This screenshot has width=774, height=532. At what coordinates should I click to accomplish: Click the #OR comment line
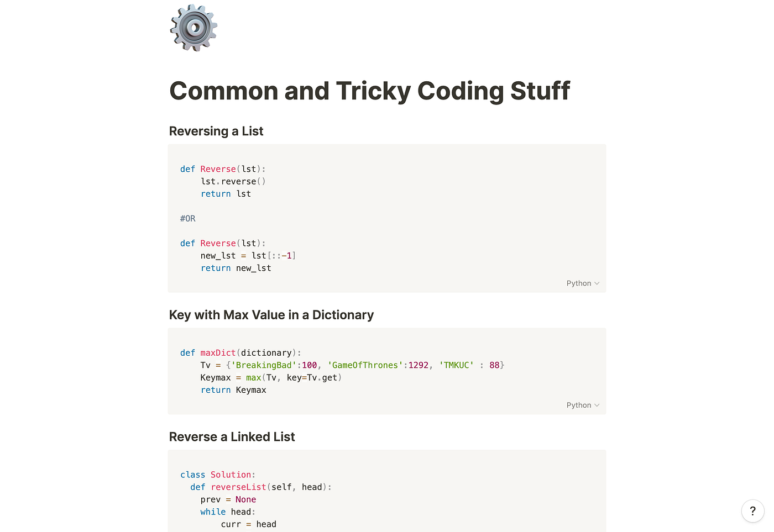pyautogui.click(x=188, y=219)
